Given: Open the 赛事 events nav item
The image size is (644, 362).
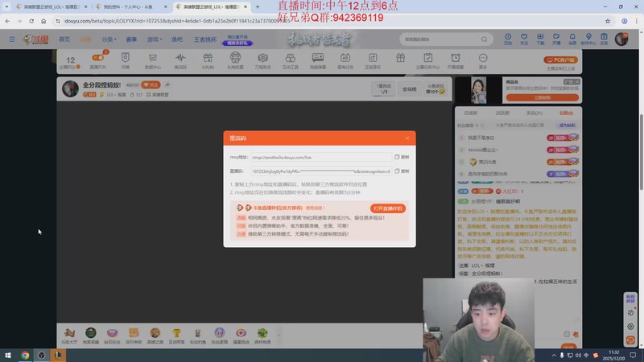Looking at the screenshot, I should (x=131, y=39).
